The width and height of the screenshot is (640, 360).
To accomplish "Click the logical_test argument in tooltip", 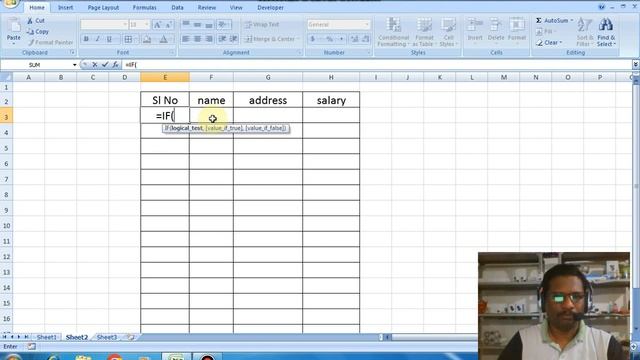I will click(186, 128).
